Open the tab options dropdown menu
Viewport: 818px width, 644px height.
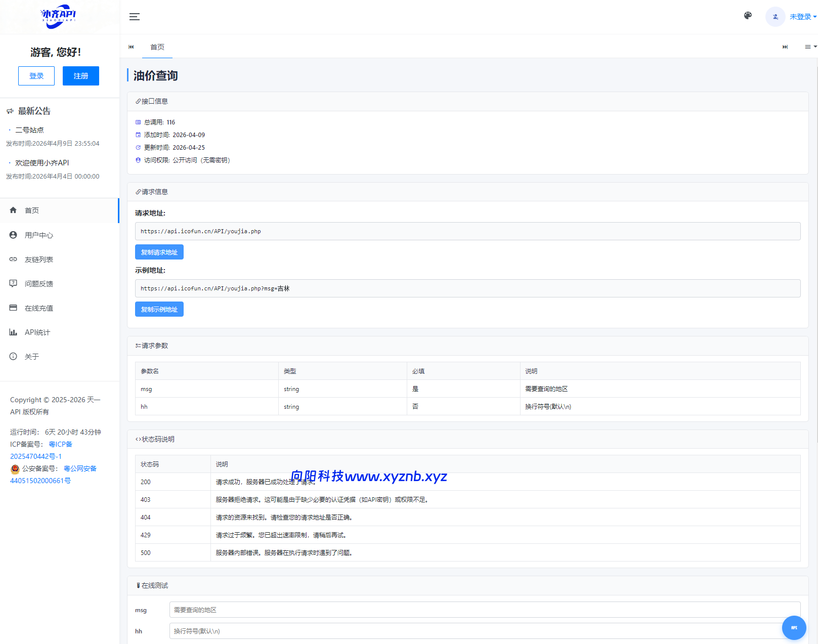pyautogui.click(x=810, y=47)
